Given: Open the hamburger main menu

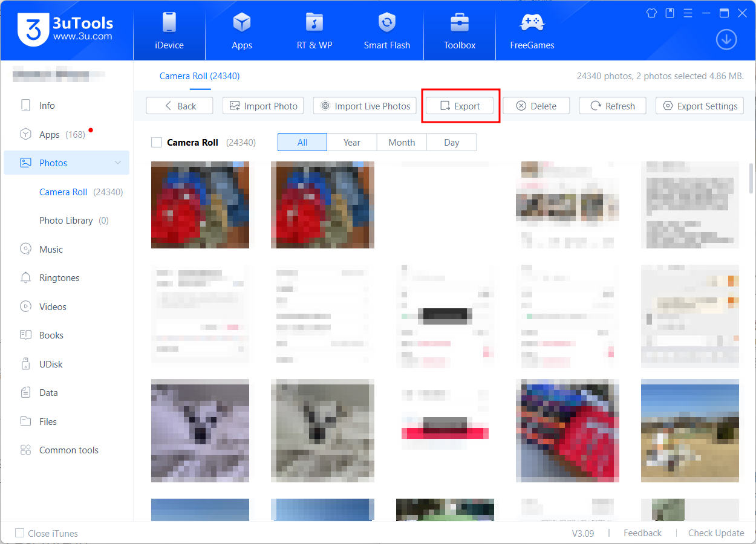Looking at the screenshot, I should (x=688, y=12).
